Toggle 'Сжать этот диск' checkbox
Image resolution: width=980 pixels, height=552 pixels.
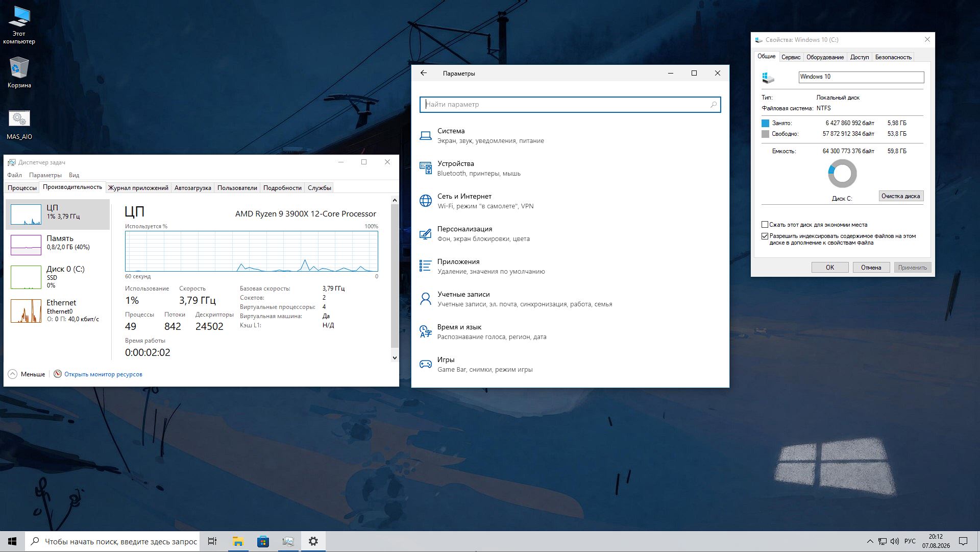click(x=765, y=225)
